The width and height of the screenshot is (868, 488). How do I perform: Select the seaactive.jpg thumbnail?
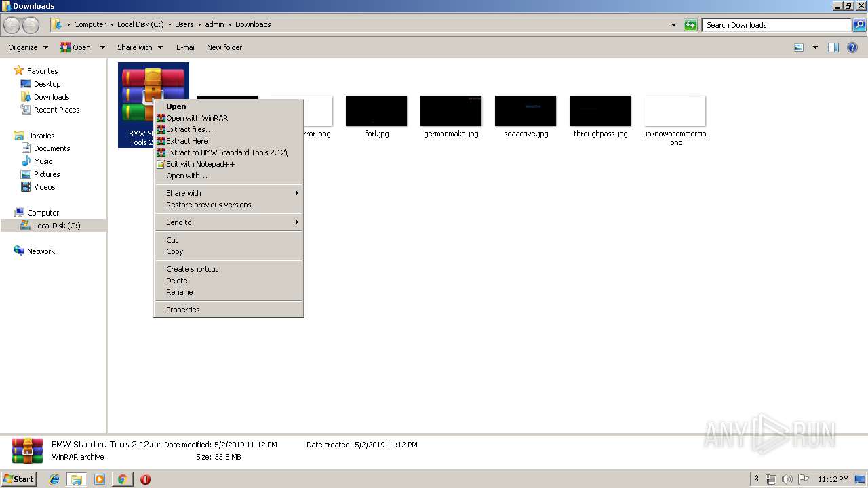pyautogui.click(x=526, y=110)
